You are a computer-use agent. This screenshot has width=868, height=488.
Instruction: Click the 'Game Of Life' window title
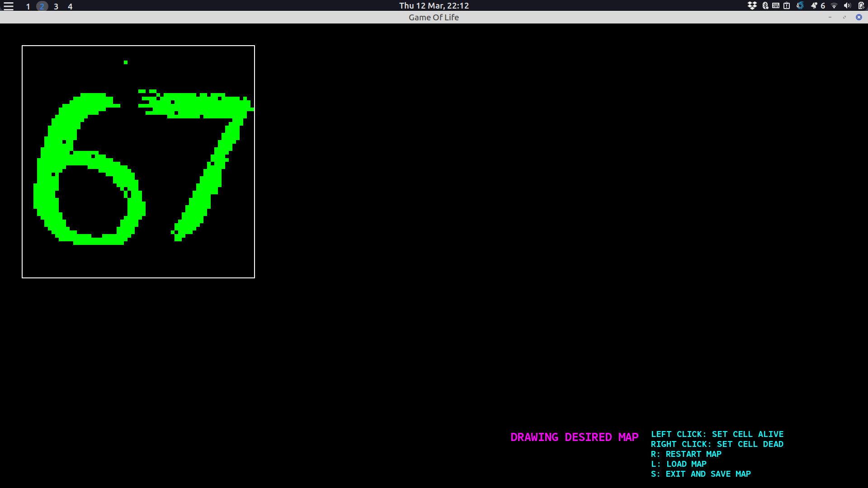(x=434, y=17)
